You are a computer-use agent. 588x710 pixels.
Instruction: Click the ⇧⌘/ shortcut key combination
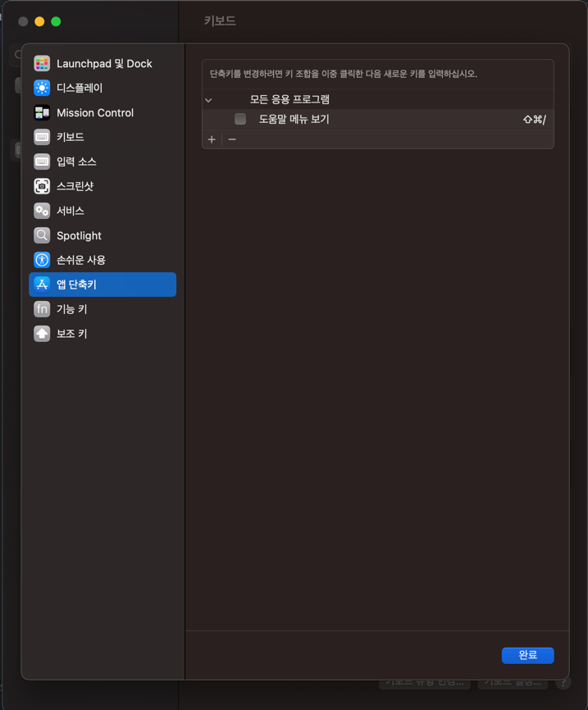[534, 120]
